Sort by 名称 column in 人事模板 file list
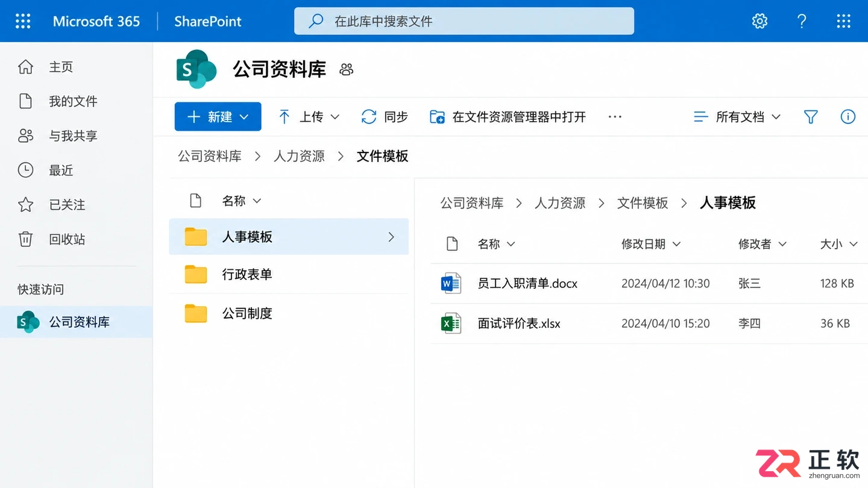Image resolution: width=868 pixels, height=488 pixels. click(497, 244)
